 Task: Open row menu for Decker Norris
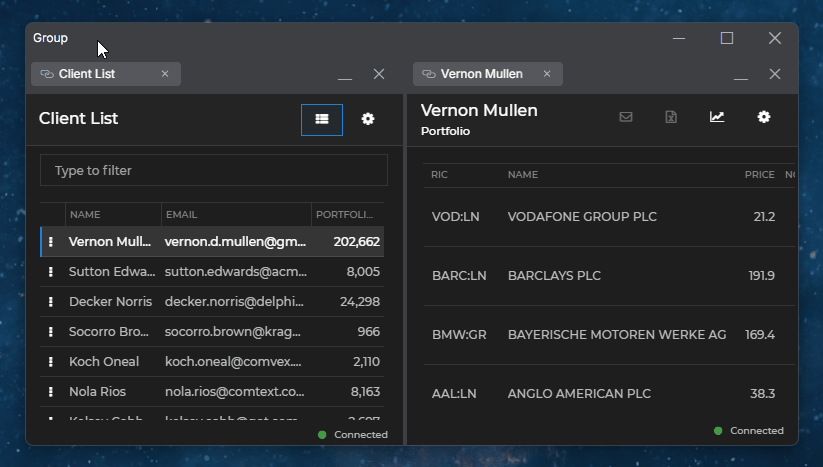51,301
